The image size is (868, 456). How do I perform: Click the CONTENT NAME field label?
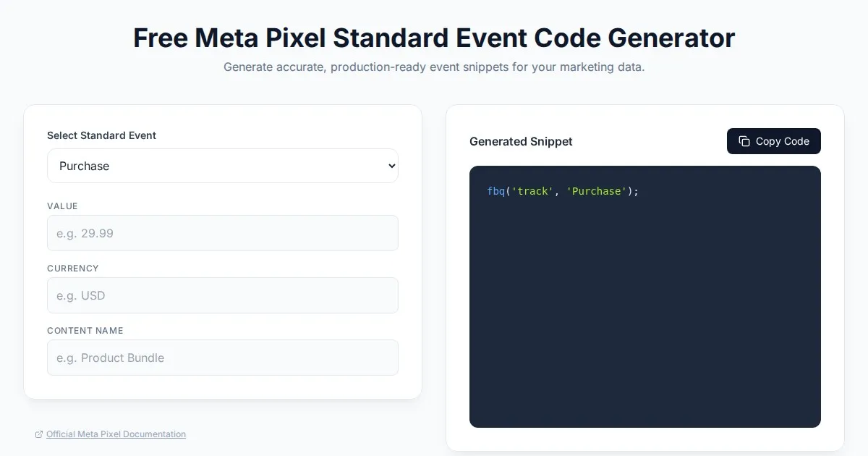[x=85, y=331]
